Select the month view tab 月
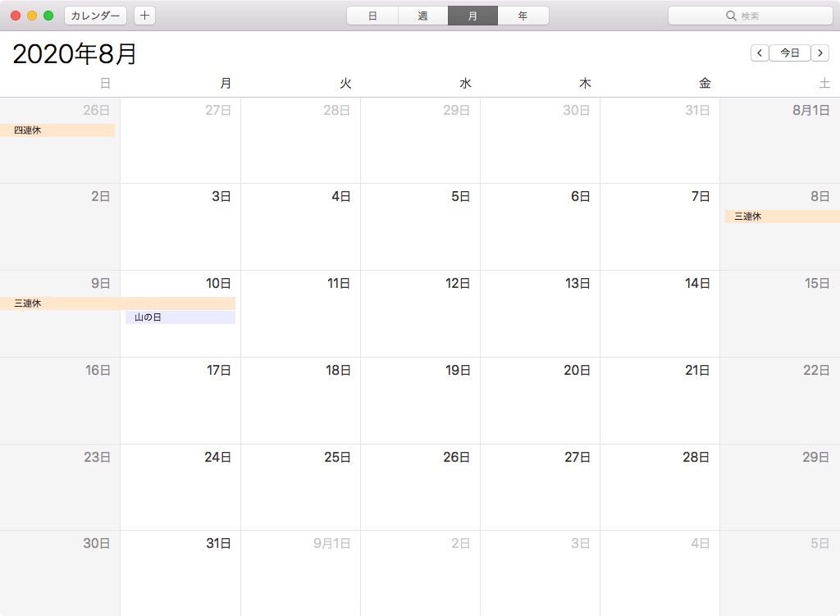 coord(472,16)
